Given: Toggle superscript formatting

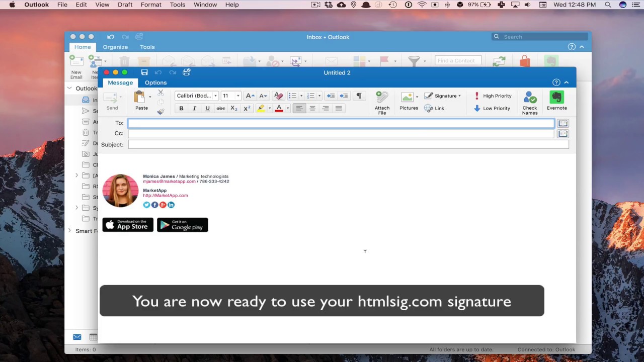Looking at the screenshot, I should point(247,108).
